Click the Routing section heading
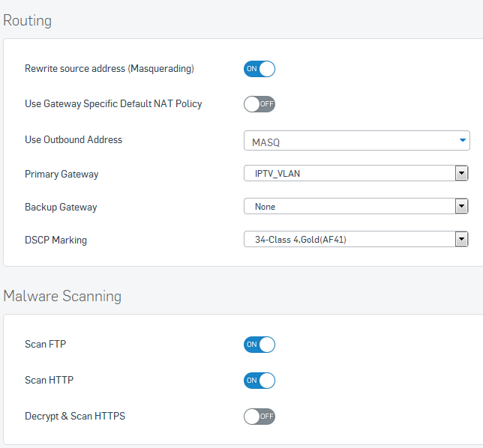 [x=28, y=21]
